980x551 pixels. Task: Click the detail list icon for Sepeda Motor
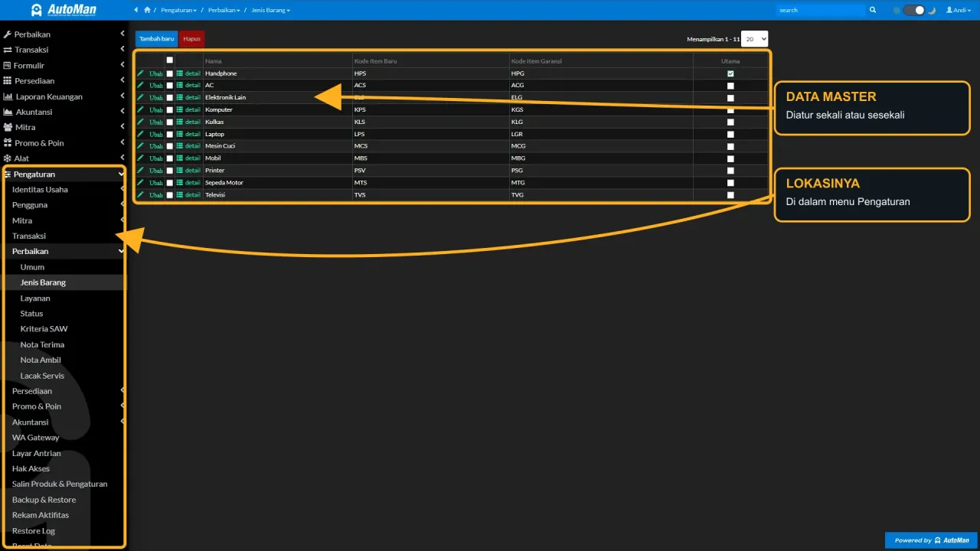point(180,182)
